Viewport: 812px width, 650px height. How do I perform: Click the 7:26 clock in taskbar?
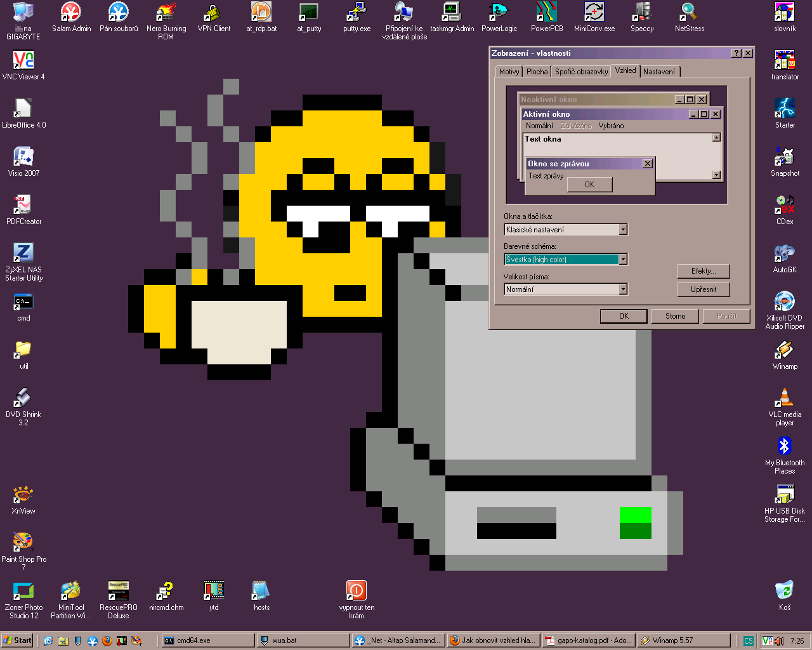point(797,640)
